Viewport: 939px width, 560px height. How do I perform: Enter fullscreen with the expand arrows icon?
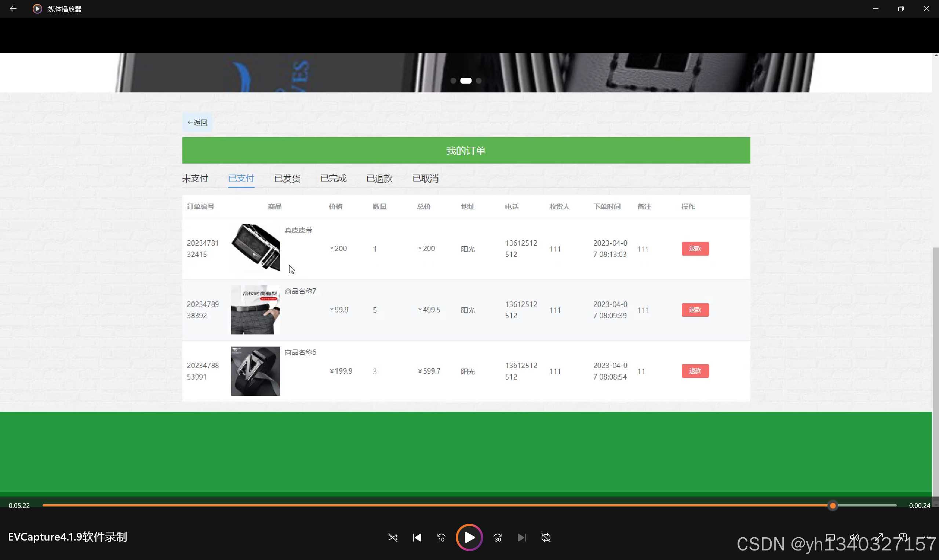pyautogui.click(x=879, y=537)
